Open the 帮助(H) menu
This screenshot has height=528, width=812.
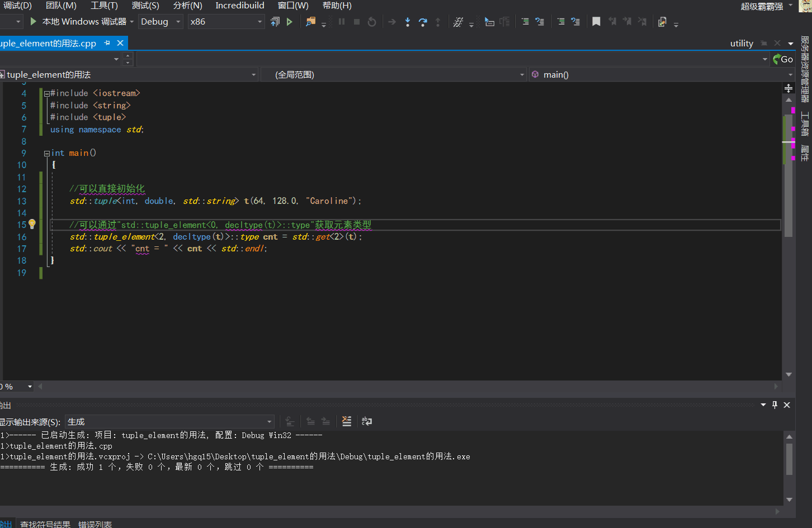coord(337,6)
